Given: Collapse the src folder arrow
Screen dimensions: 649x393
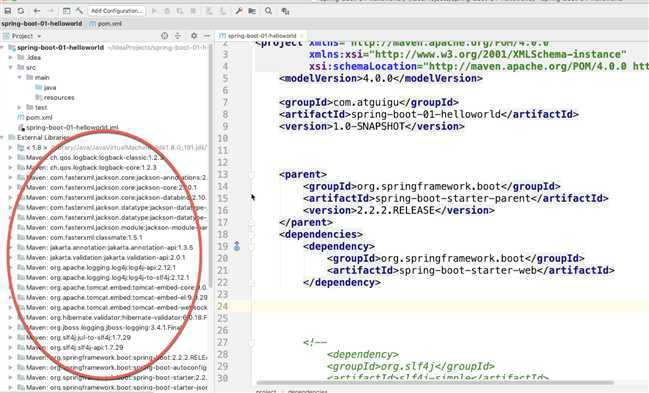Looking at the screenshot, I should 11,68.
